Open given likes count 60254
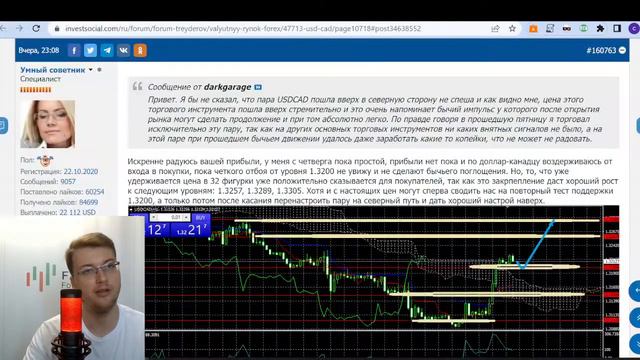 pos(95,192)
